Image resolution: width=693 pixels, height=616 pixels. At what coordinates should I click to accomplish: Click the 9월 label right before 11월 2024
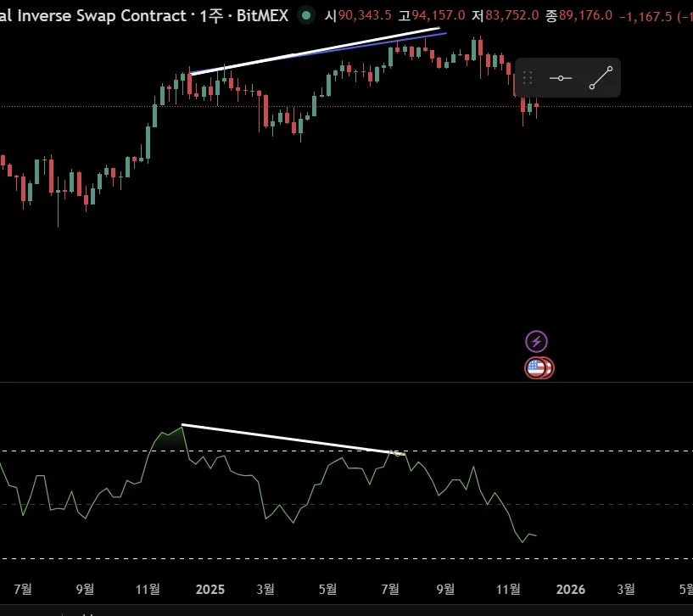click(85, 589)
